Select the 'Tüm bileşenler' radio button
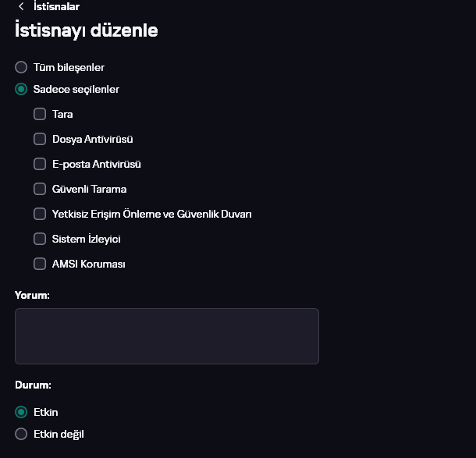 pyautogui.click(x=21, y=67)
